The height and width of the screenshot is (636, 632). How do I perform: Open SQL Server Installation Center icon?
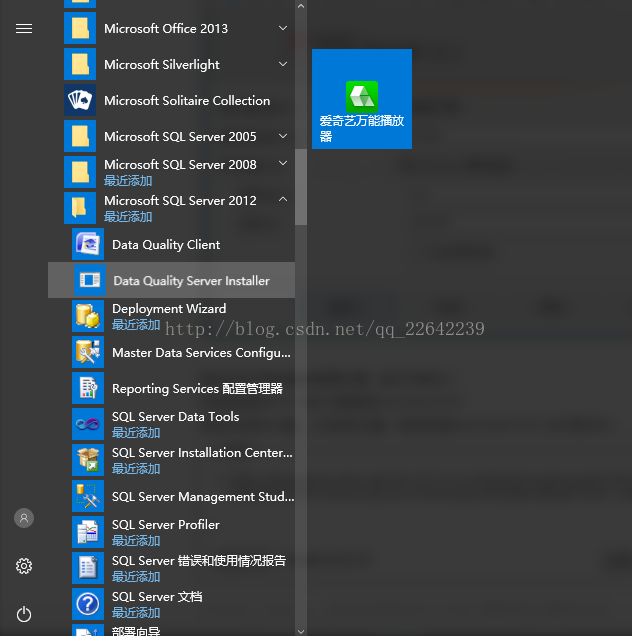click(x=88, y=460)
